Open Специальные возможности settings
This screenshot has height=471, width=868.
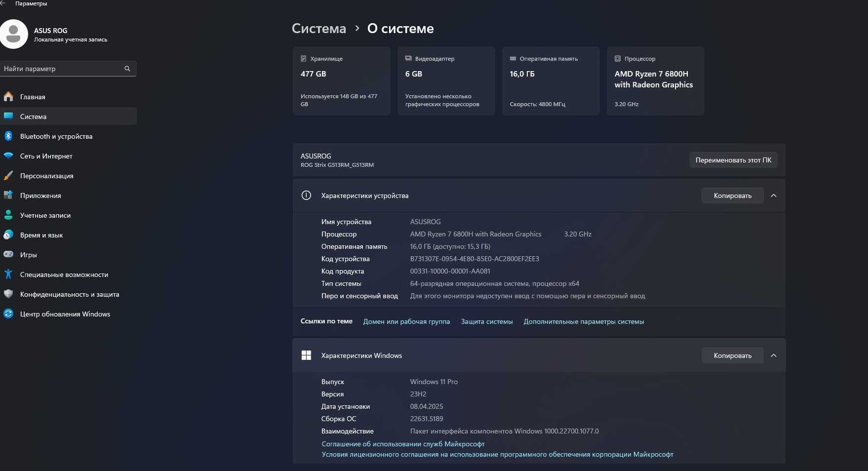[68, 275]
